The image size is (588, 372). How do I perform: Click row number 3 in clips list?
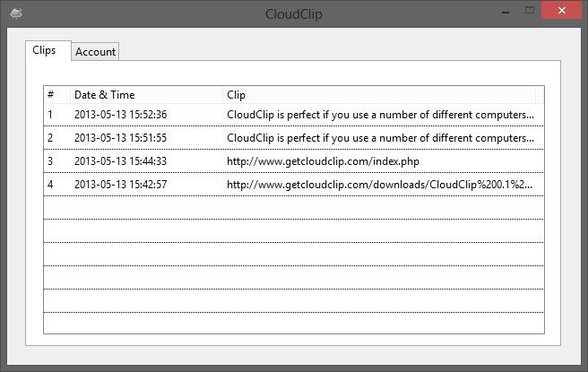tap(50, 161)
